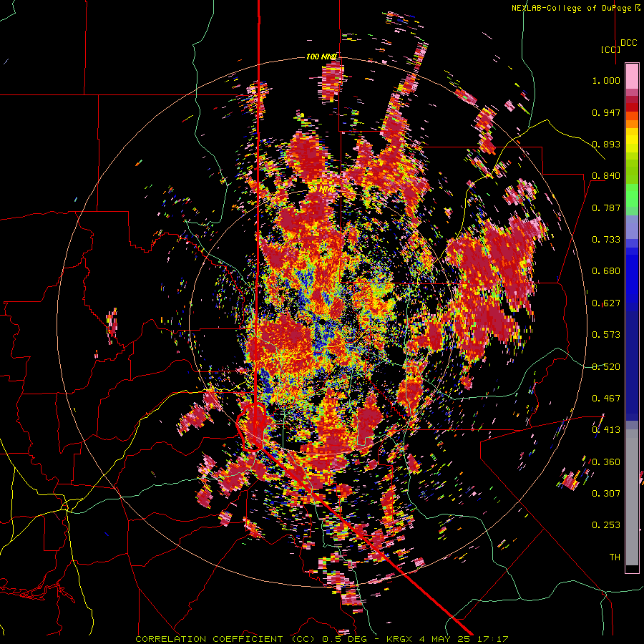Select the 0.893 scale value
The width and height of the screenshot is (644, 644).
click(x=606, y=144)
